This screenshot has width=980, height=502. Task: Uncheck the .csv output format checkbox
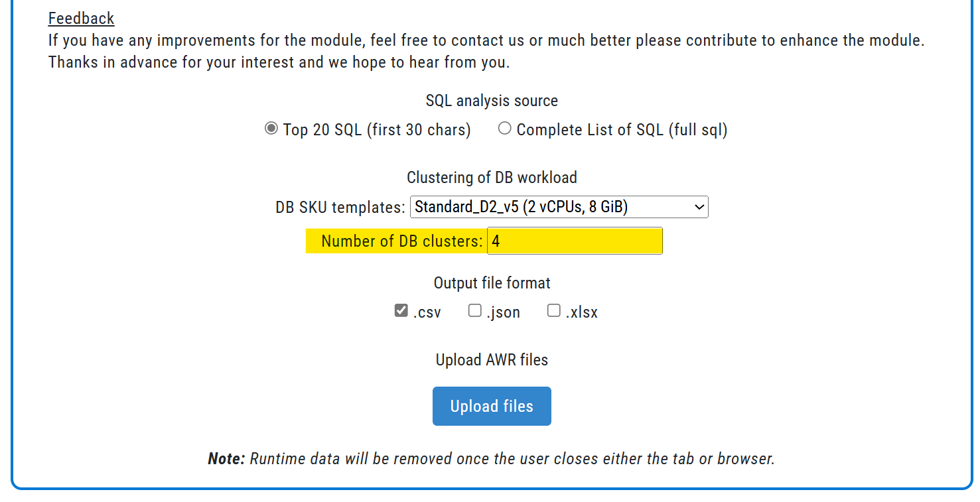(x=401, y=310)
